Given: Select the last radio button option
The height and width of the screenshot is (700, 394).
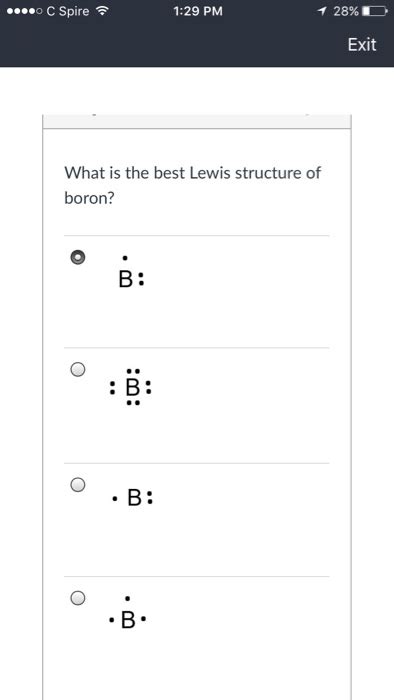Looking at the screenshot, I should (78, 597).
